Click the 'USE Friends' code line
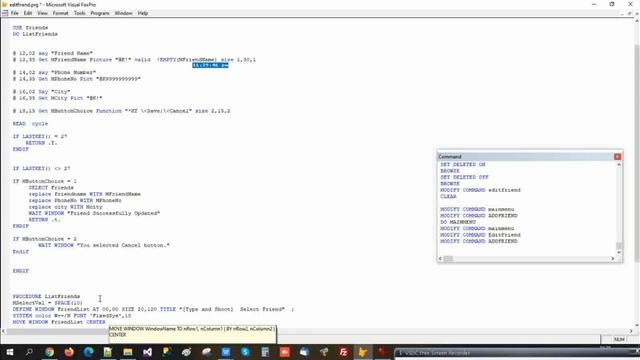The width and height of the screenshot is (640, 360). tap(31, 28)
